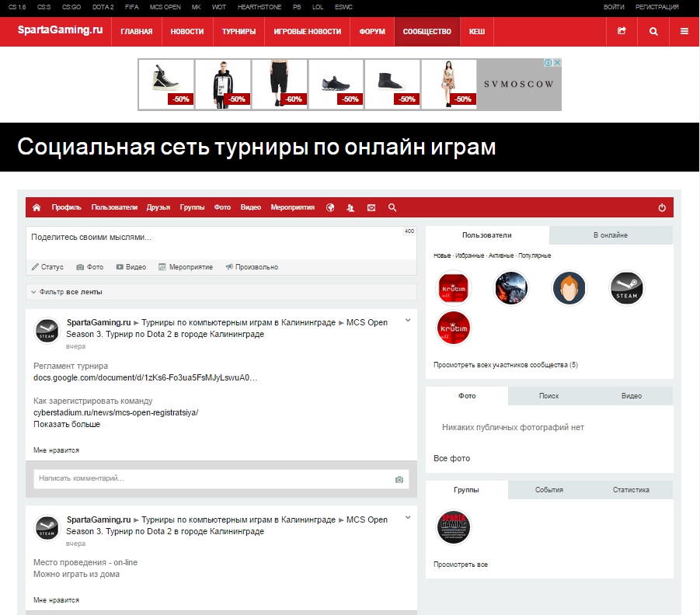700x615 pixels.
Task: Click the share icon in red header
Action: pos(622,31)
